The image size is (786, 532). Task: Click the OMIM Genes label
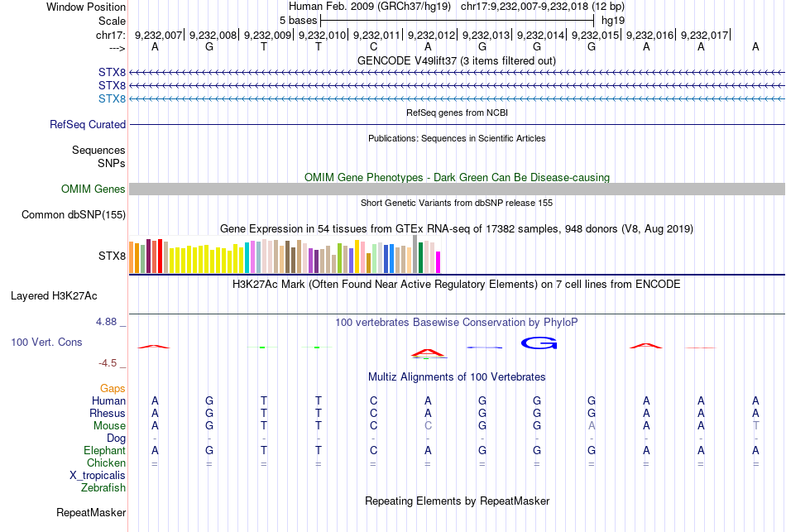tap(93, 189)
